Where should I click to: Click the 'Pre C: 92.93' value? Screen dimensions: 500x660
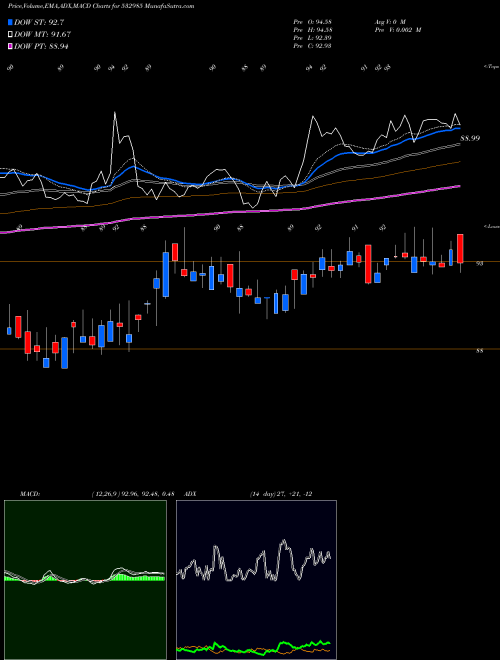tap(312, 46)
